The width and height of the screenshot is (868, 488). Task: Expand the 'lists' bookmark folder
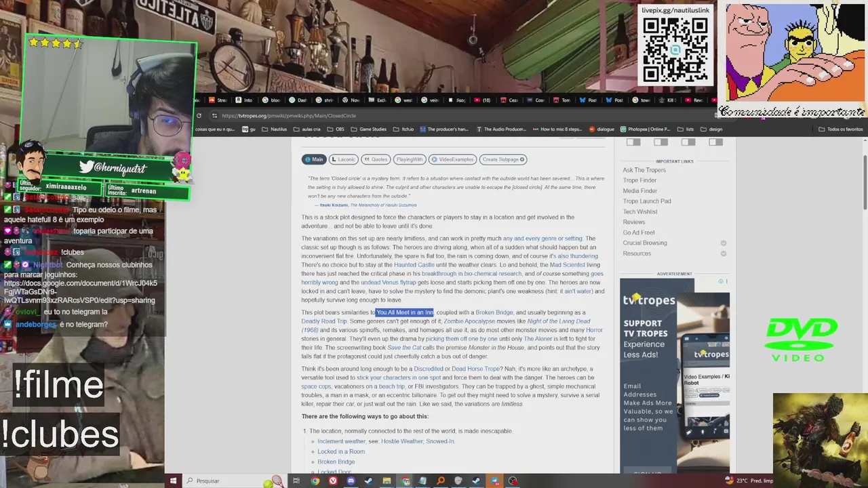(686, 129)
